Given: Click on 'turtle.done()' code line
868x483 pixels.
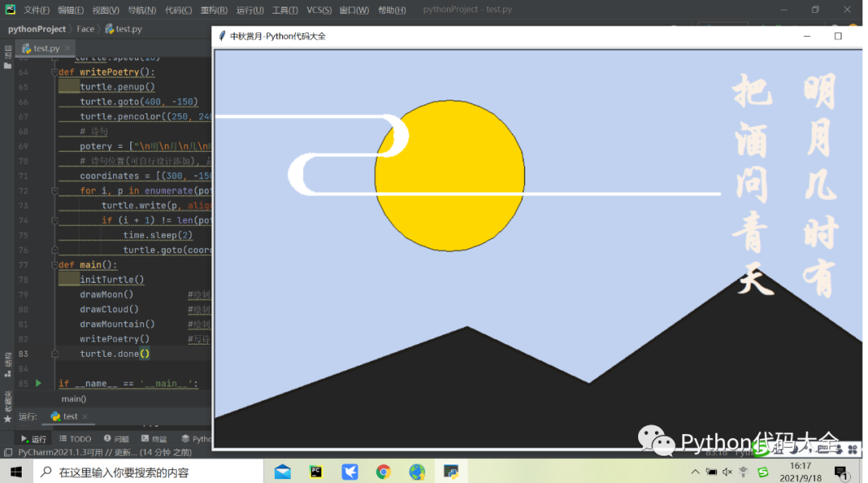Looking at the screenshot, I should coord(115,354).
